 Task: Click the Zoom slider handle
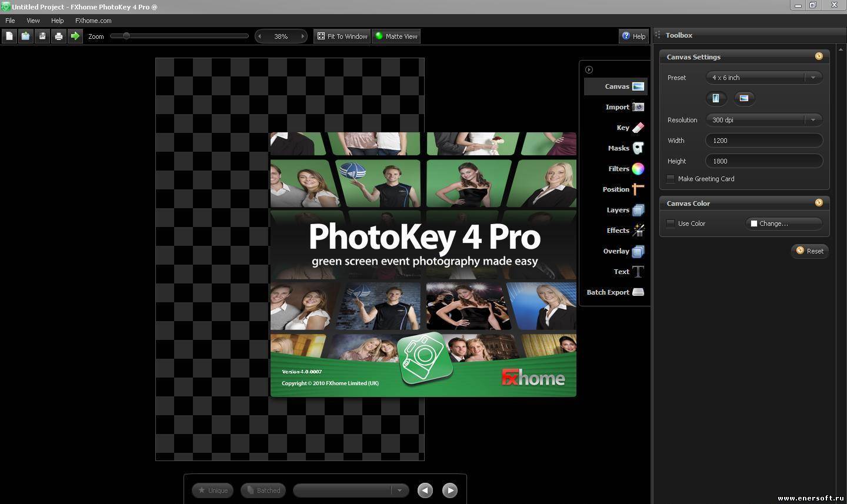[126, 36]
